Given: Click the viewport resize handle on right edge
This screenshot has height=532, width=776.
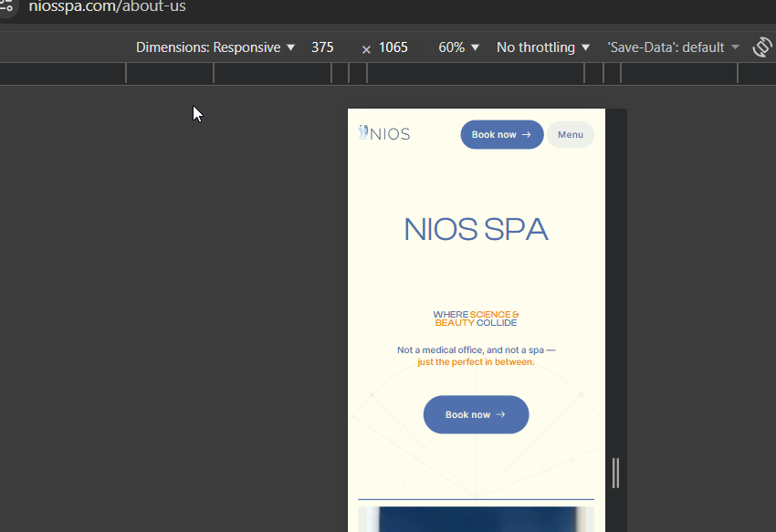Looking at the screenshot, I should pyautogui.click(x=615, y=473).
